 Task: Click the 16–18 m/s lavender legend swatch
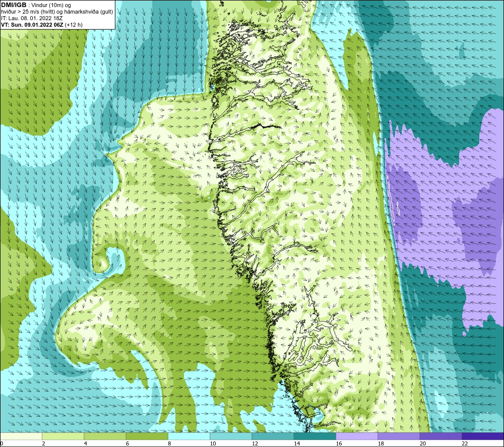[357, 436]
